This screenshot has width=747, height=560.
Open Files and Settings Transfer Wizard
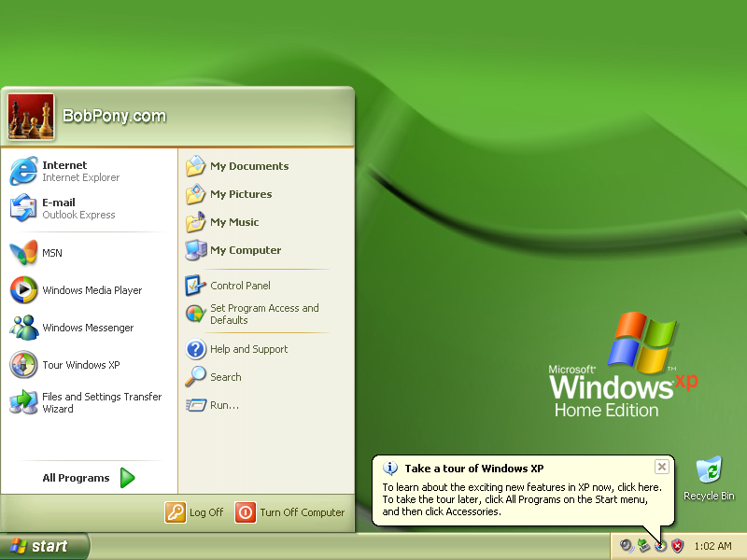point(88,402)
